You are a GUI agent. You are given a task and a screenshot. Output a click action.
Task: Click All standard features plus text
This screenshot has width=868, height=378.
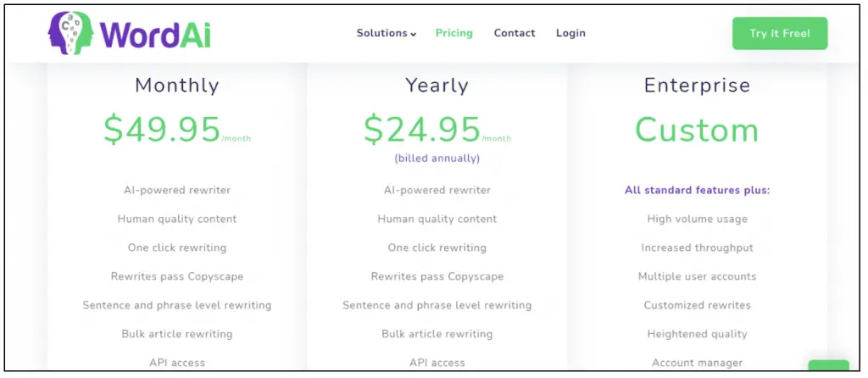coord(697,190)
